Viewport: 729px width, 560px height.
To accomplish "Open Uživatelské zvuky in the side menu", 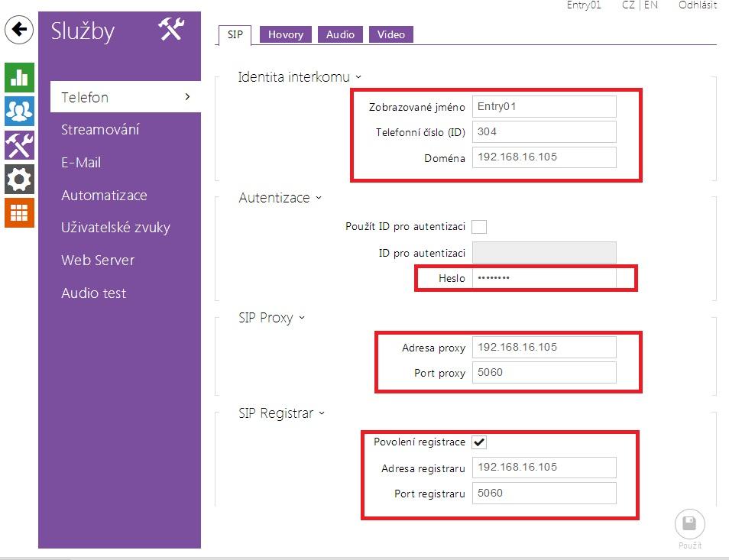I will pyautogui.click(x=115, y=228).
